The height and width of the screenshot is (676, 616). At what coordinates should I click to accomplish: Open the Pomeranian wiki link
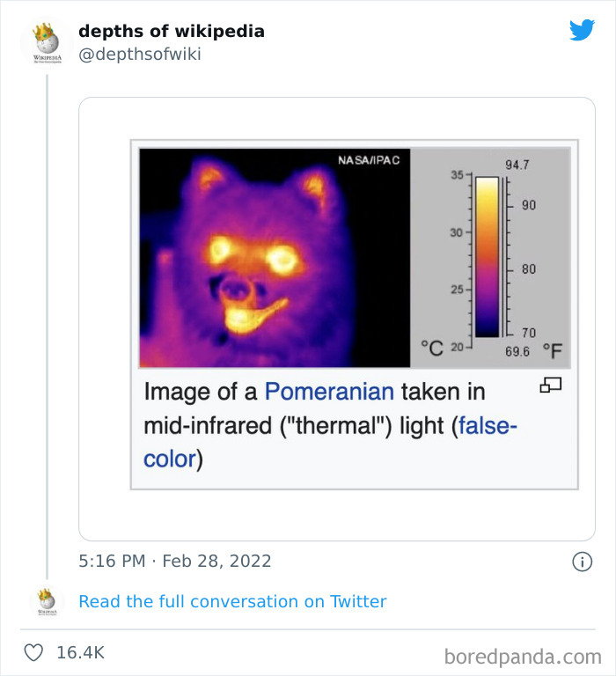tap(330, 392)
